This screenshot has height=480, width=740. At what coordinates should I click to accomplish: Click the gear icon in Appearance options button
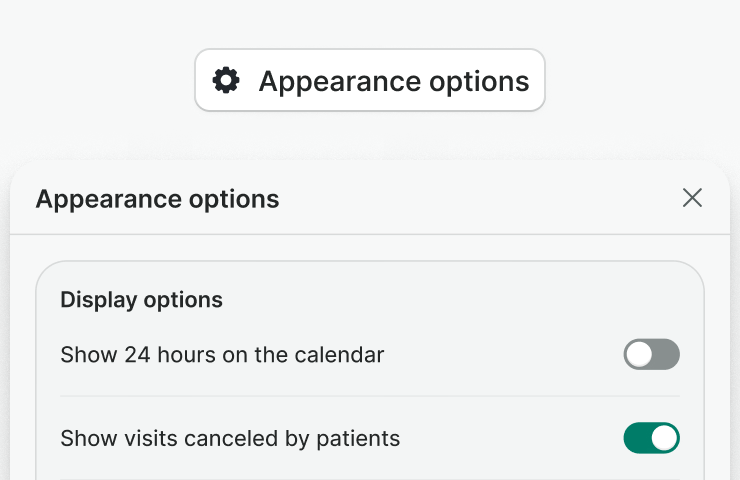(x=227, y=80)
